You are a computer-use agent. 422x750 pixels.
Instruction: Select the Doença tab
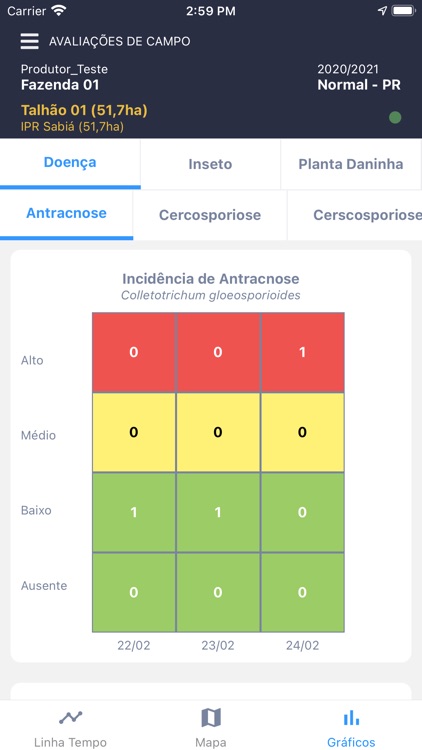(70, 163)
